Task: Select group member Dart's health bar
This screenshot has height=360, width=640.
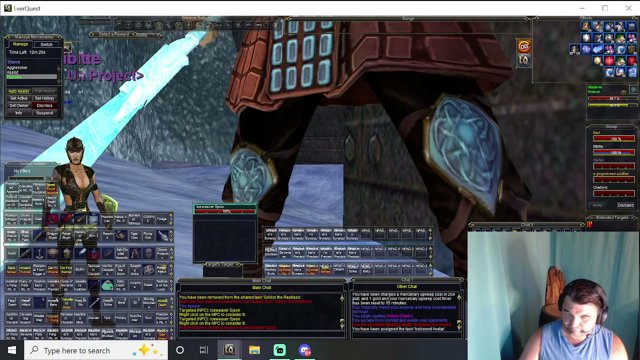Action: [614, 139]
